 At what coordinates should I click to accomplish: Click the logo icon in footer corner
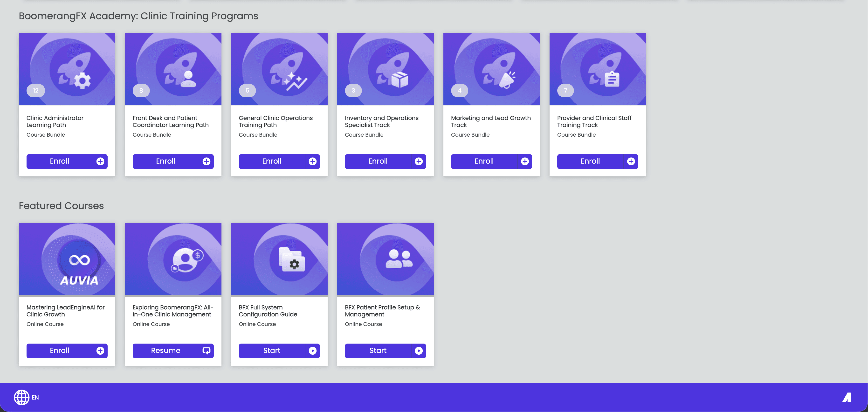coord(847,398)
